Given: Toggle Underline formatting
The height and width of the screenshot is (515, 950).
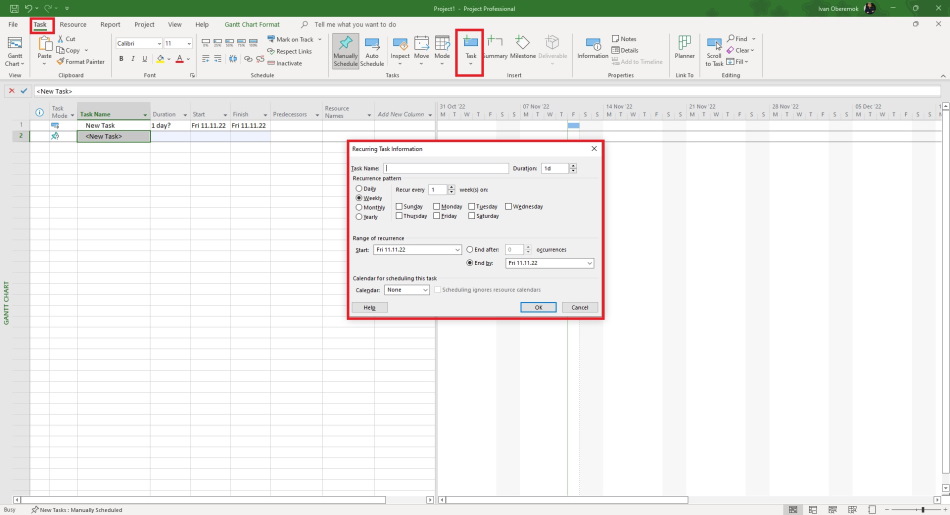Looking at the screenshot, I should coord(144,59).
